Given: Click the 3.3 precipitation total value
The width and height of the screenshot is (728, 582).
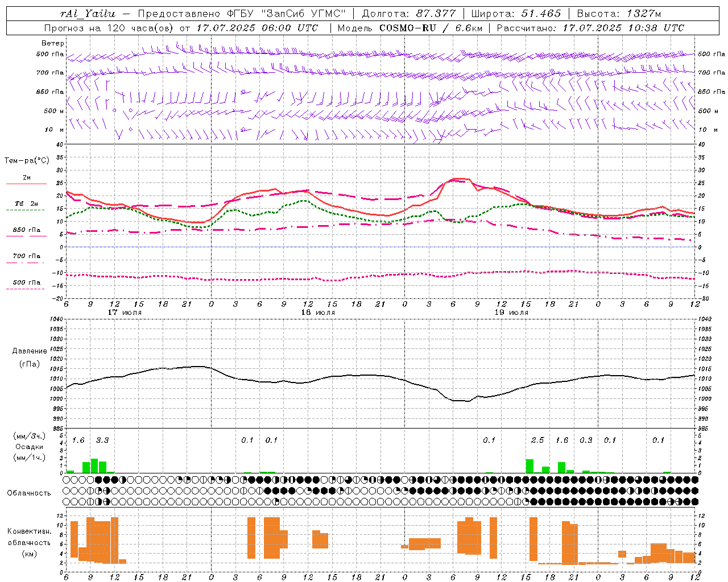Looking at the screenshot, I should pyautogui.click(x=102, y=440).
